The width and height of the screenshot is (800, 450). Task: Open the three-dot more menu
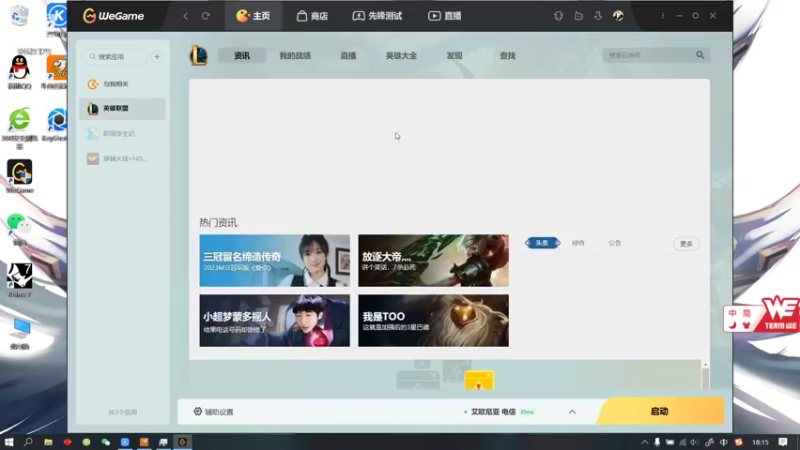[662, 16]
